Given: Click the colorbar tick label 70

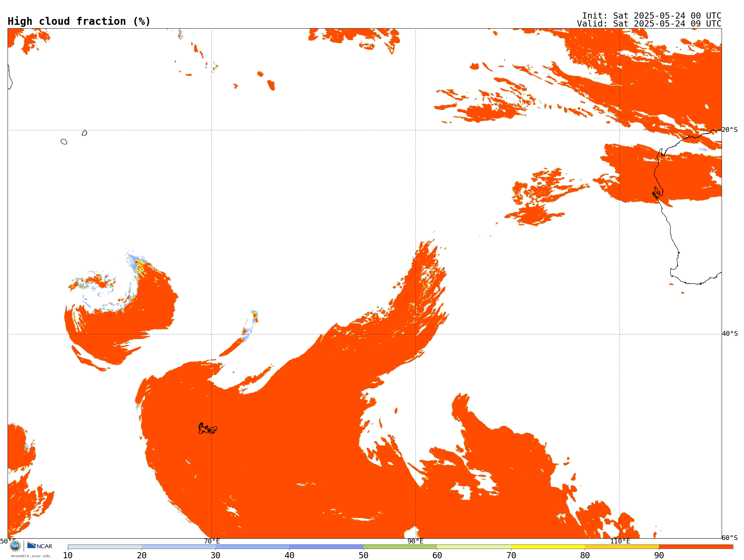Looking at the screenshot, I should click(x=511, y=555).
